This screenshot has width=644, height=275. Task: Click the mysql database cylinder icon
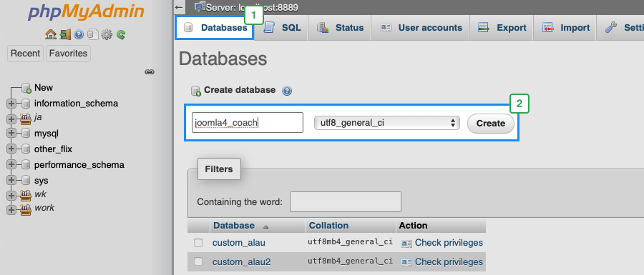click(x=26, y=134)
